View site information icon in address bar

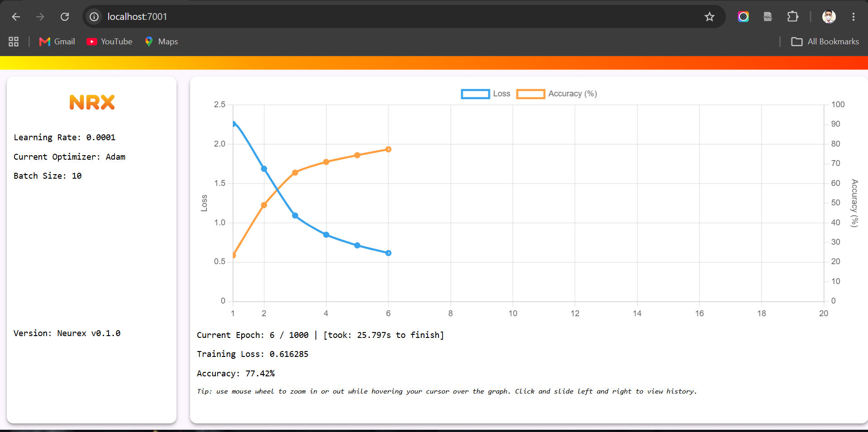[x=94, y=17]
